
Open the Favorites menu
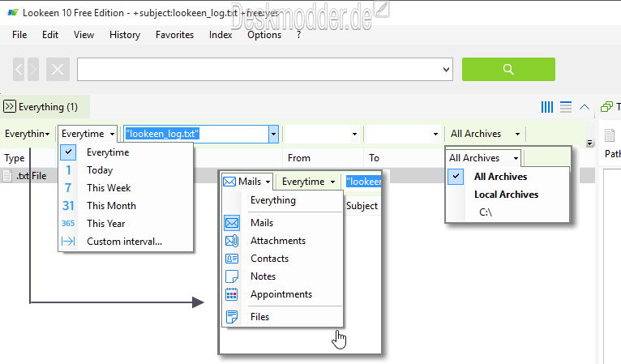click(x=174, y=35)
